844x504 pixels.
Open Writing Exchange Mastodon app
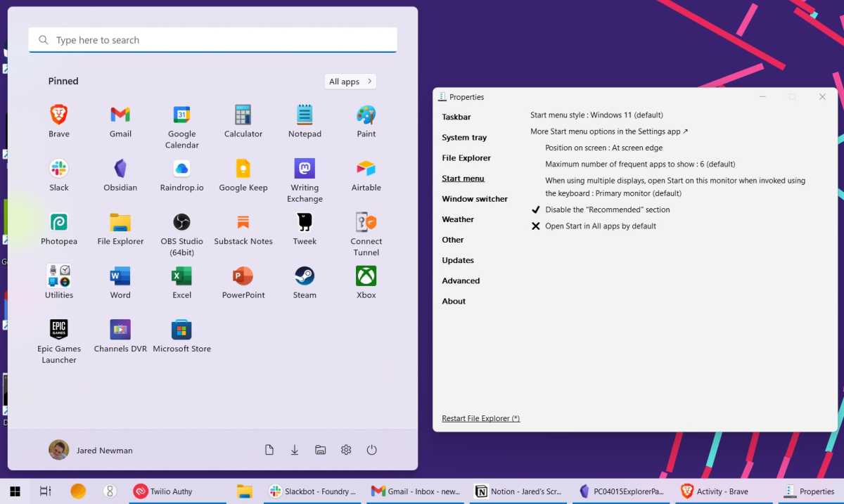click(305, 181)
